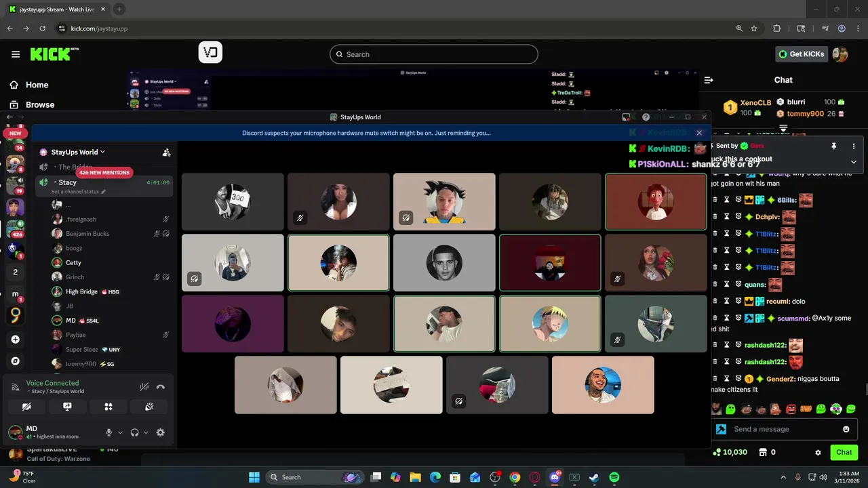
Task: Open a new browser tab
Action: pos(119,9)
